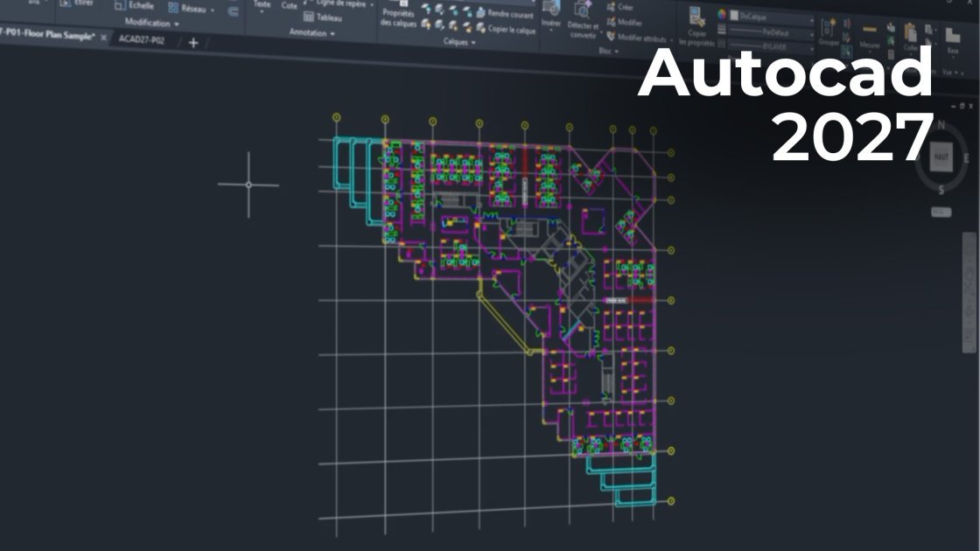Screen dimensions: 980x551
Task: Click the Coller paste tool
Action: click(910, 38)
